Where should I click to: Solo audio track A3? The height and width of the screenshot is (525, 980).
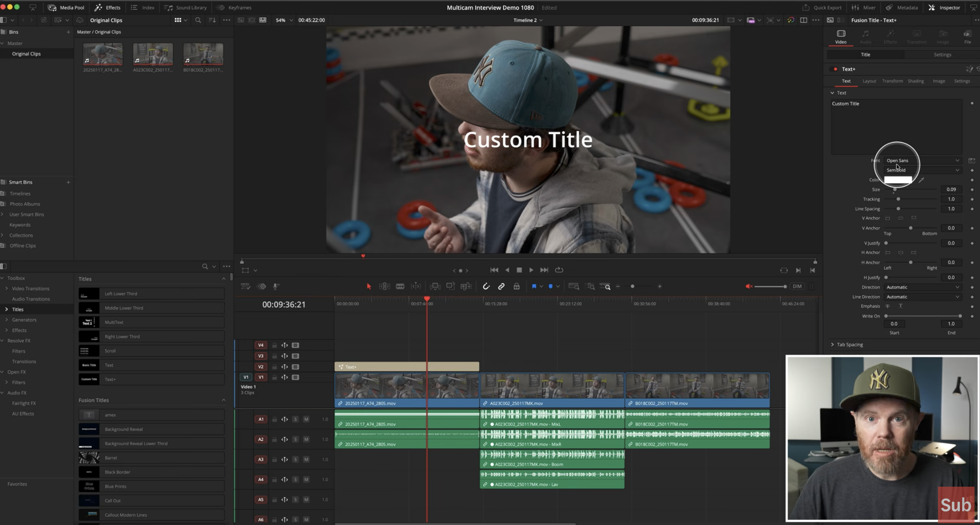[295, 459]
